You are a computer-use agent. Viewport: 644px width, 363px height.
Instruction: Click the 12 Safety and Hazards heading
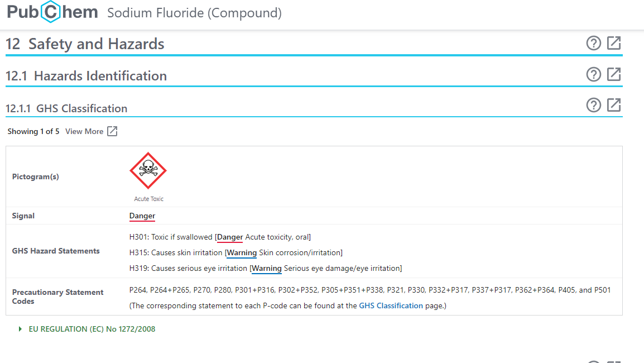[85, 44]
